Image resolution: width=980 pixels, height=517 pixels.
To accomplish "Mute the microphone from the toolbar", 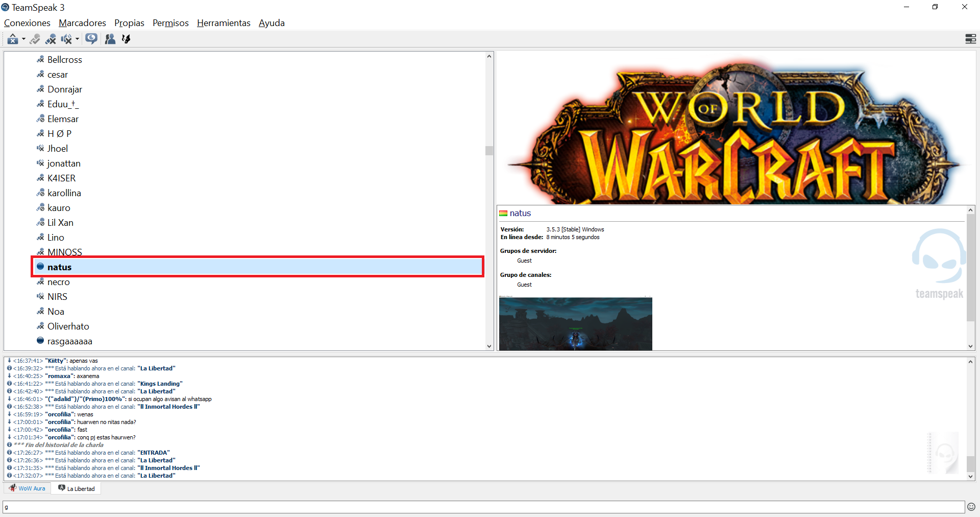I will pos(51,39).
